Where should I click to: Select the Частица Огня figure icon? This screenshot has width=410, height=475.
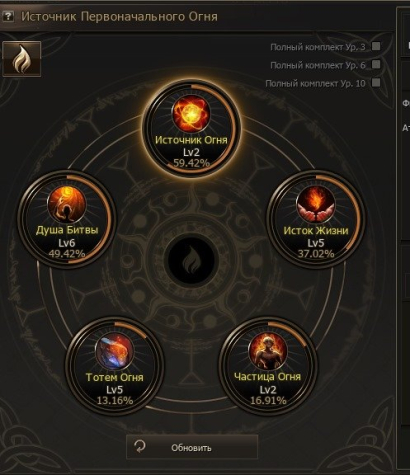pos(268,351)
